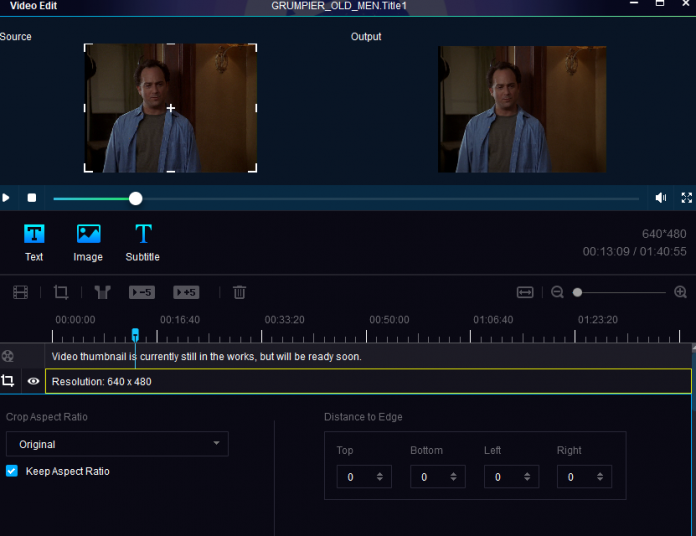Click the Source preview crop center cross
The height and width of the screenshot is (536, 696).
coord(171,108)
